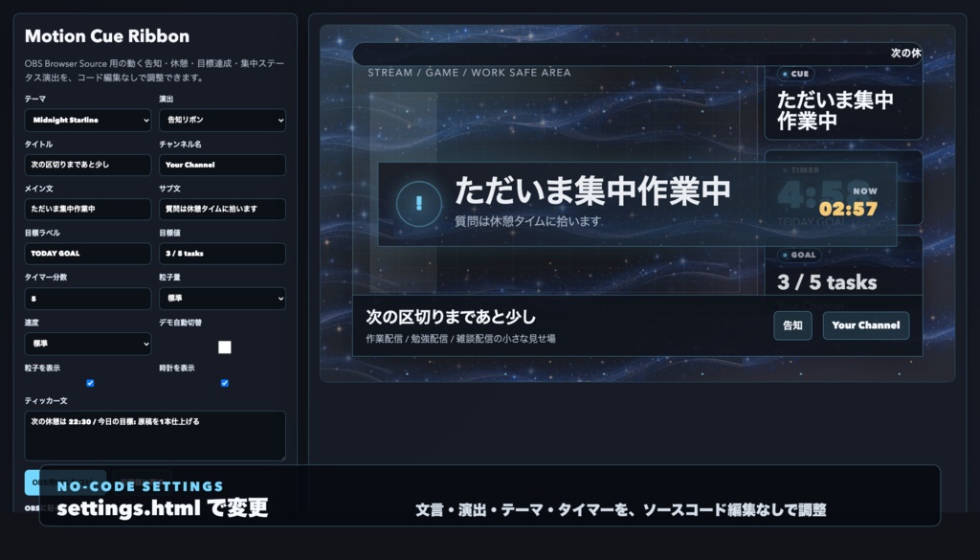Viewport: 980px width, 560px height.
Task: Toggle the 粒子を表示 checkbox
Action: pos(90,383)
